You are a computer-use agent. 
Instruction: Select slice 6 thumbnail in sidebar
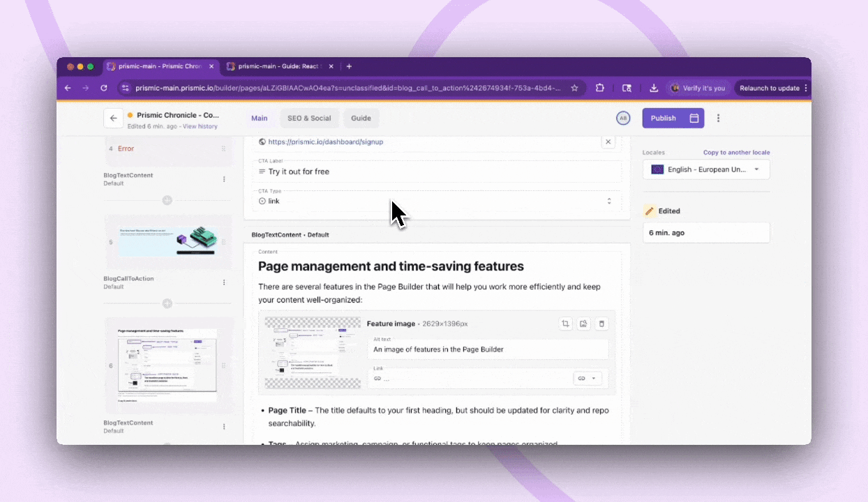point(167,365)
